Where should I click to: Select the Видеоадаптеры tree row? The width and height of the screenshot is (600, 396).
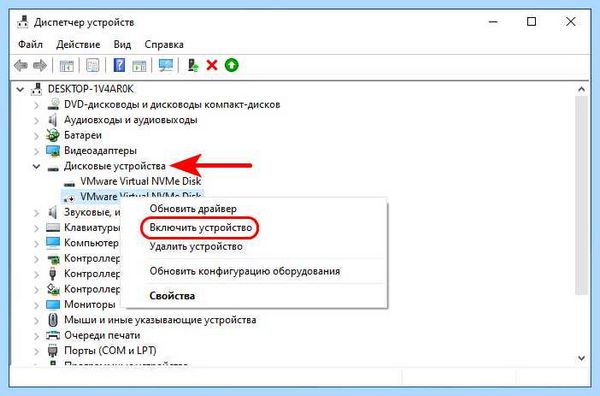tap(100, 151)
